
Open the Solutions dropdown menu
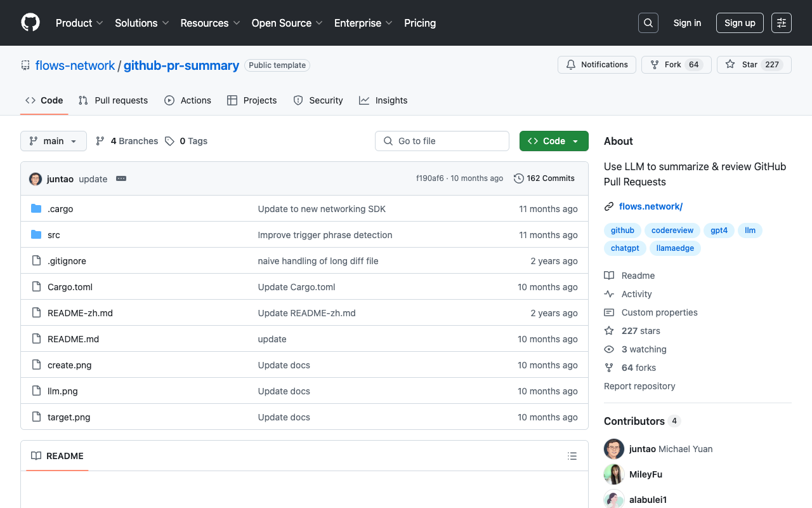click(142, 23)
